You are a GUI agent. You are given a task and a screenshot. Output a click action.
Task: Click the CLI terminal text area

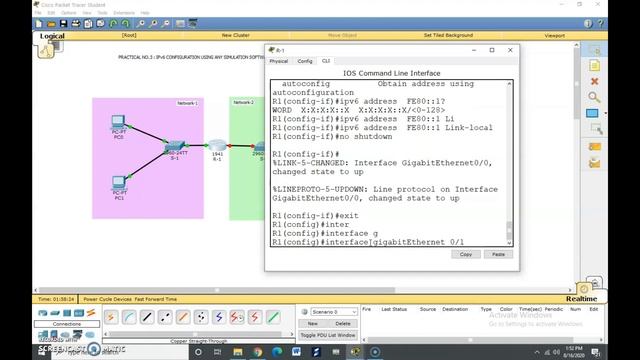[x=389, y=163]
